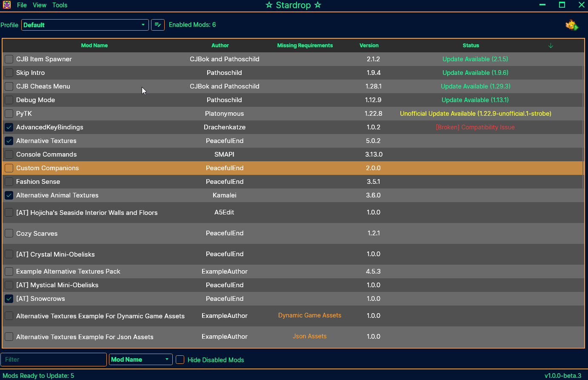Click the Enabled Mods: 6 counter
The width and height of the screenshot is (588, 380).
point(192,25)
